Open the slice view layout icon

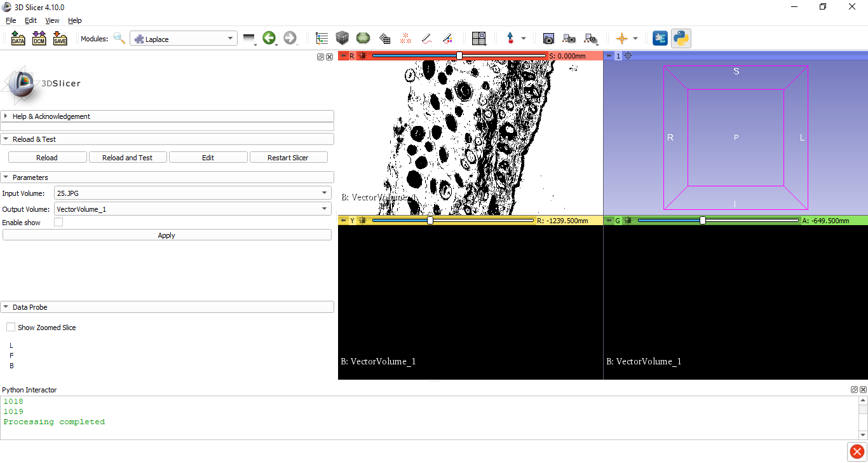click(479, 39)
